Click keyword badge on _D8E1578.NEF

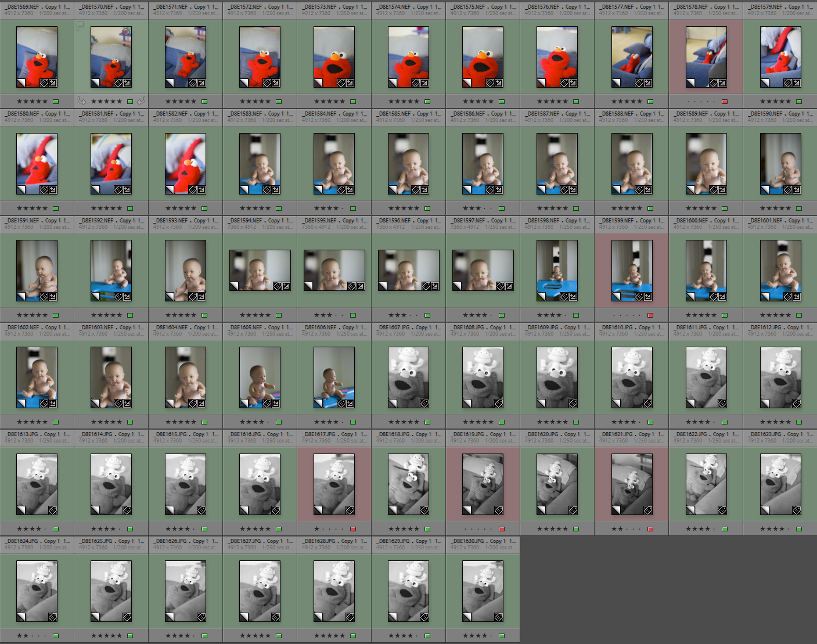(x=712, y=83)
